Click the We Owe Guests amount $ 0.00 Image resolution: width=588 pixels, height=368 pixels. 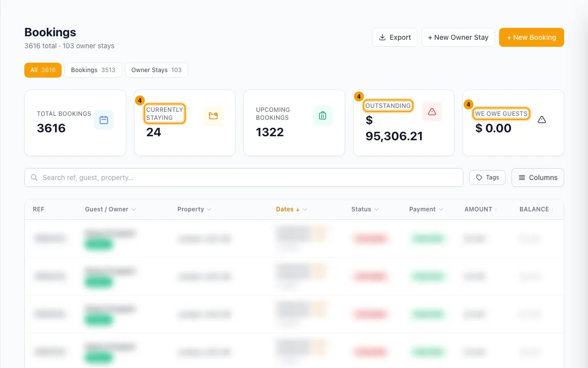[493, 128]
